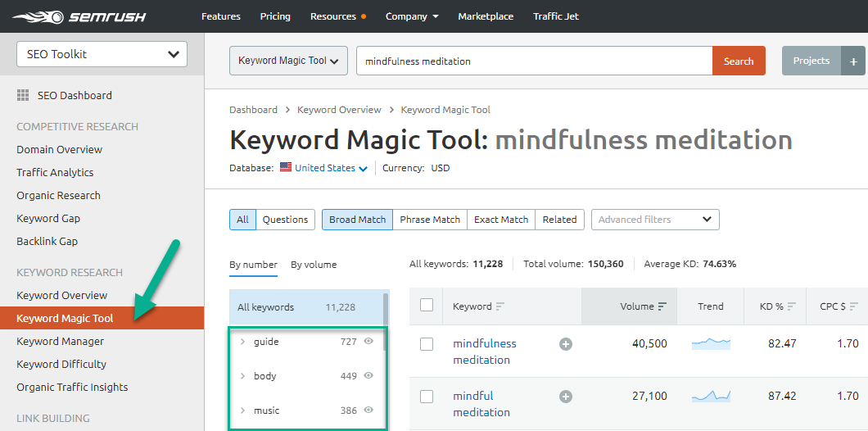868x431 pixels.
Task: Expand the body keyword group
Action: point(242,376)
